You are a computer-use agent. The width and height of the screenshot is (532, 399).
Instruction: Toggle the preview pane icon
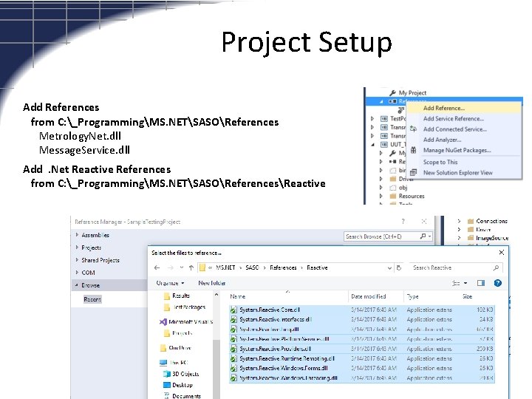tap(481, 283)
